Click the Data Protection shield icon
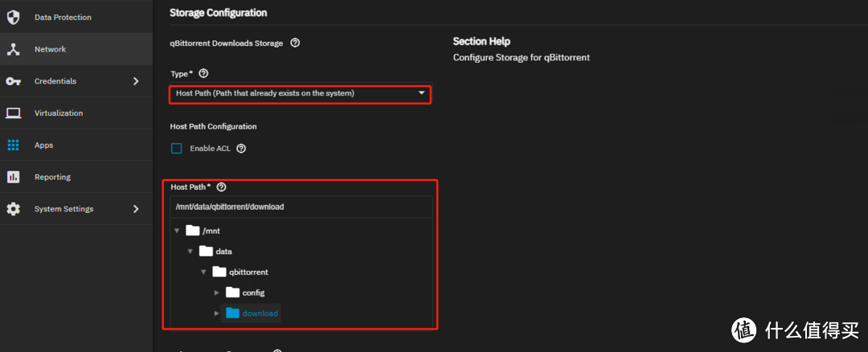 (x=13, y=17)
